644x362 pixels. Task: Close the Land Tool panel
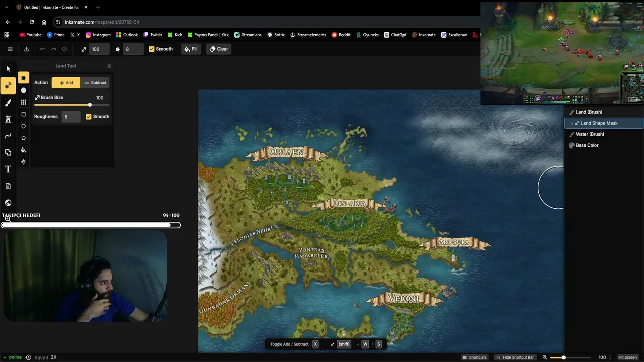pos(109,66)
